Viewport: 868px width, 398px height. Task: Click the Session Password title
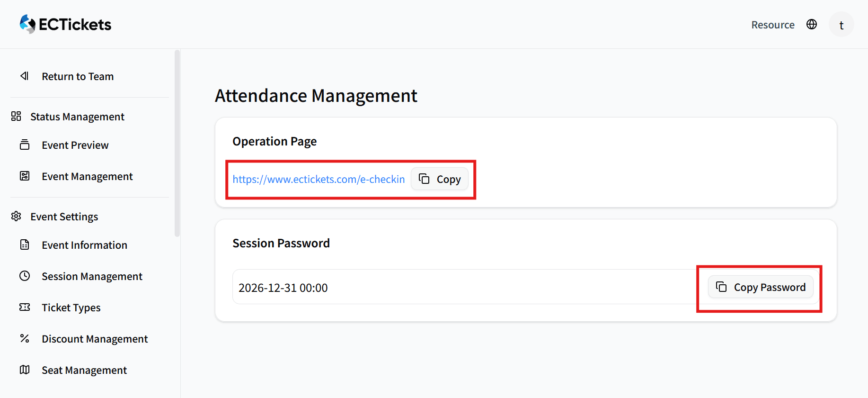click(281, 243)
